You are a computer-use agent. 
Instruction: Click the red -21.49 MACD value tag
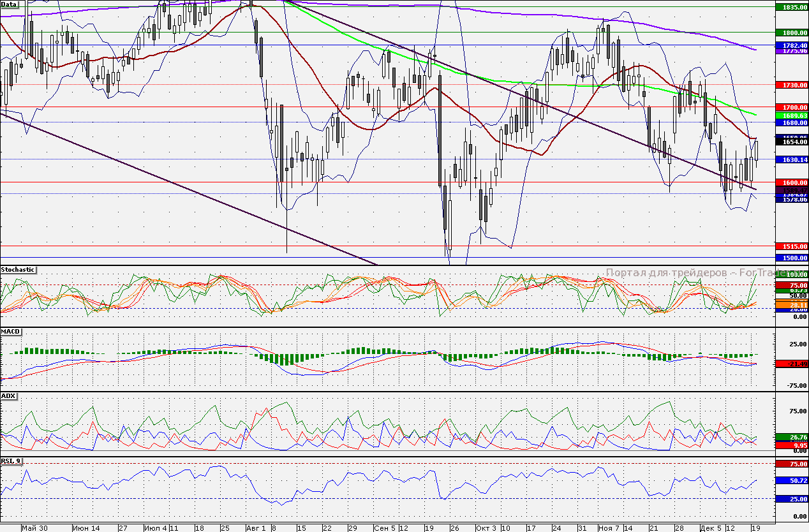click(791, 364)
